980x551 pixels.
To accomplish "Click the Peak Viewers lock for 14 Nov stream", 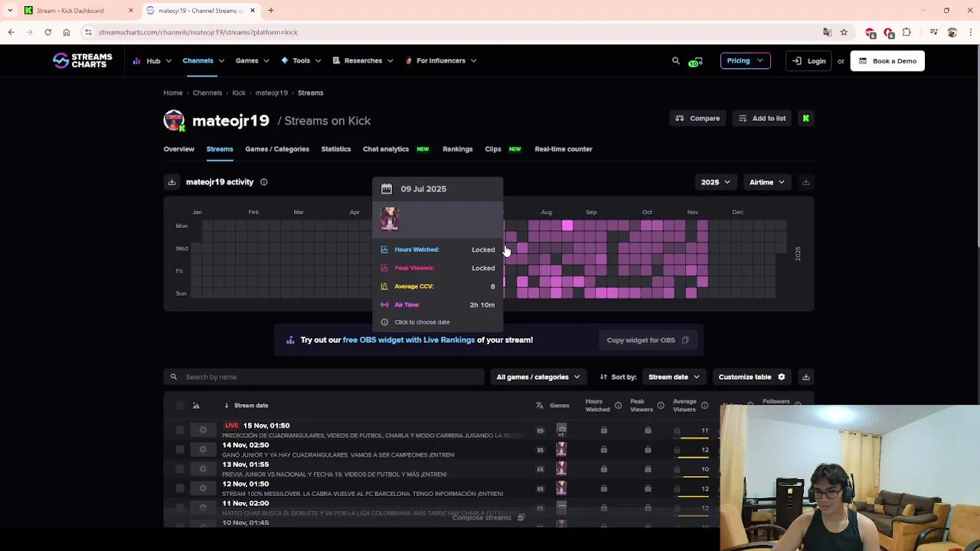I will point(648,449).
